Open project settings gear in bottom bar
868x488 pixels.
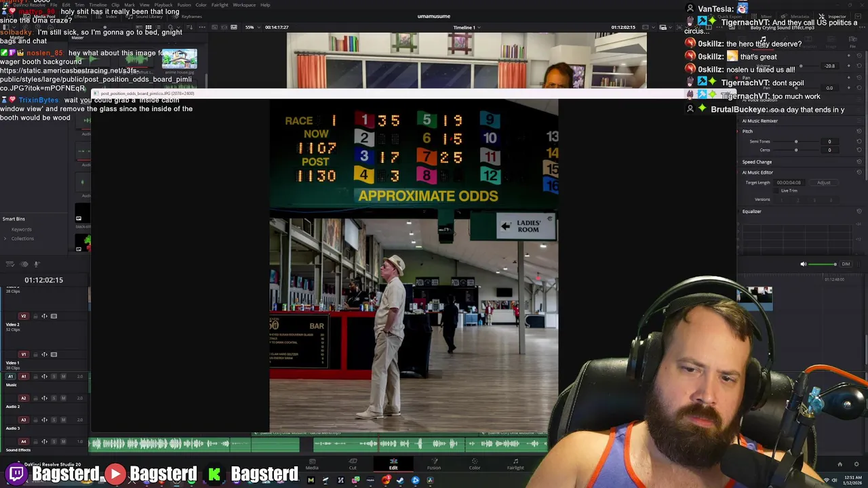(856, 464)
